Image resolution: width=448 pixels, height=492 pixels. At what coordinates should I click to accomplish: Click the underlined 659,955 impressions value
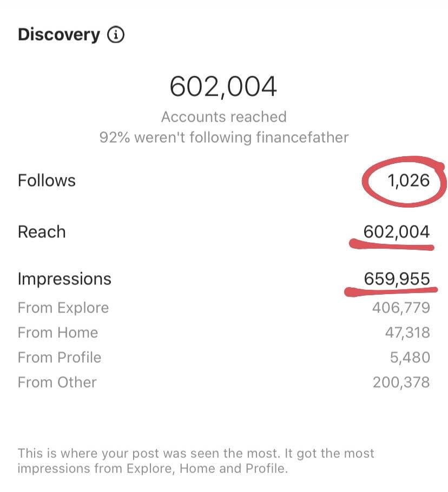pyautogui.click(x=397, y=279)
